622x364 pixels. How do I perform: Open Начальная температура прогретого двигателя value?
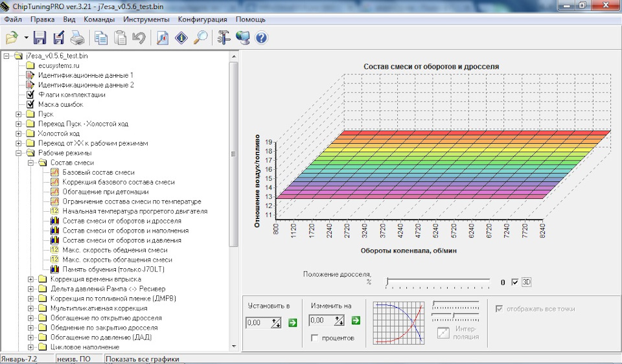pos(135,211)
